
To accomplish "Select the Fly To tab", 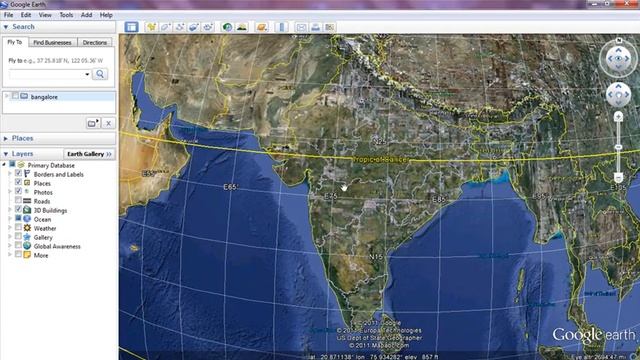I will coord(15,42).
